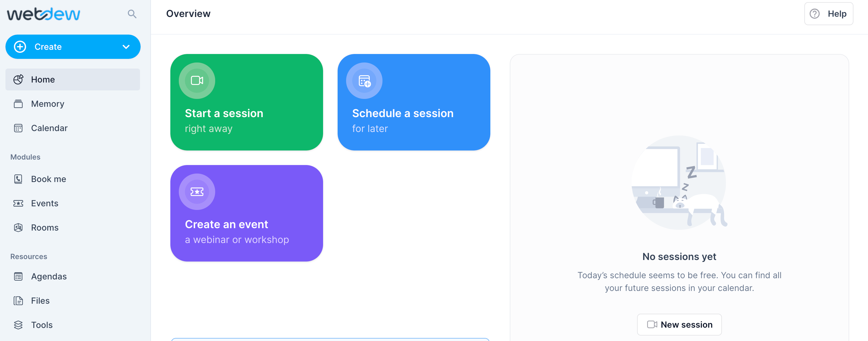
Task: Open the Home sidebar item
Action: click(x=73, y=79)
